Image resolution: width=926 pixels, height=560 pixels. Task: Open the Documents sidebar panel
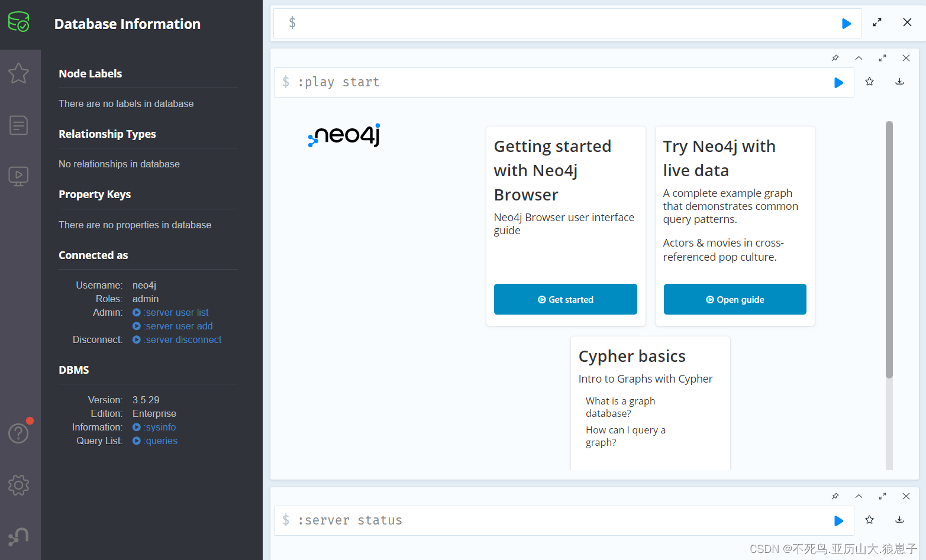20,125
